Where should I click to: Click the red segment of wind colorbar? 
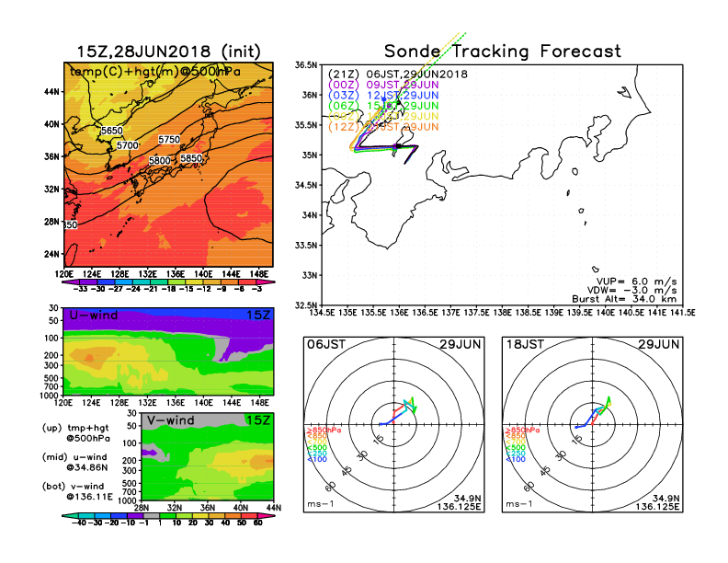pyautogui.click(x=248, y=515)
